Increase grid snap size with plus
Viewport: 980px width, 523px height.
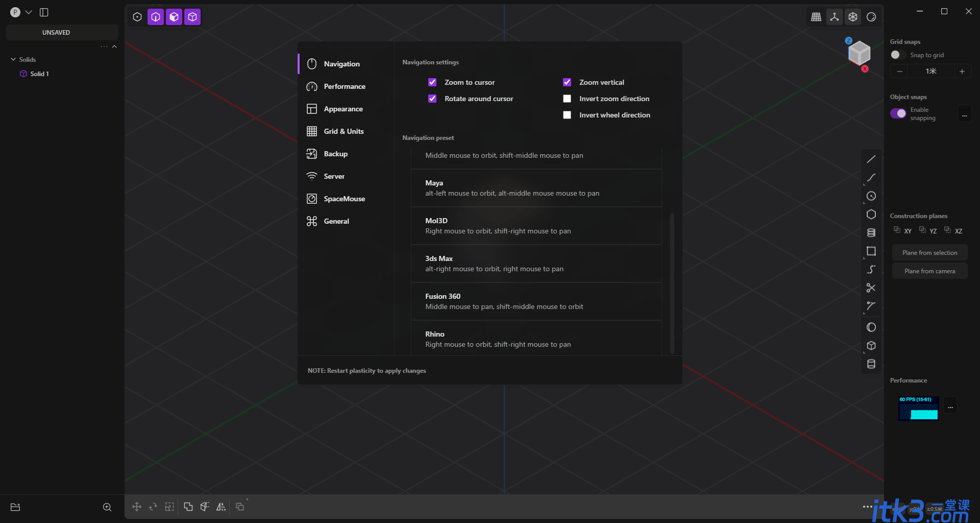click(962, 72)
